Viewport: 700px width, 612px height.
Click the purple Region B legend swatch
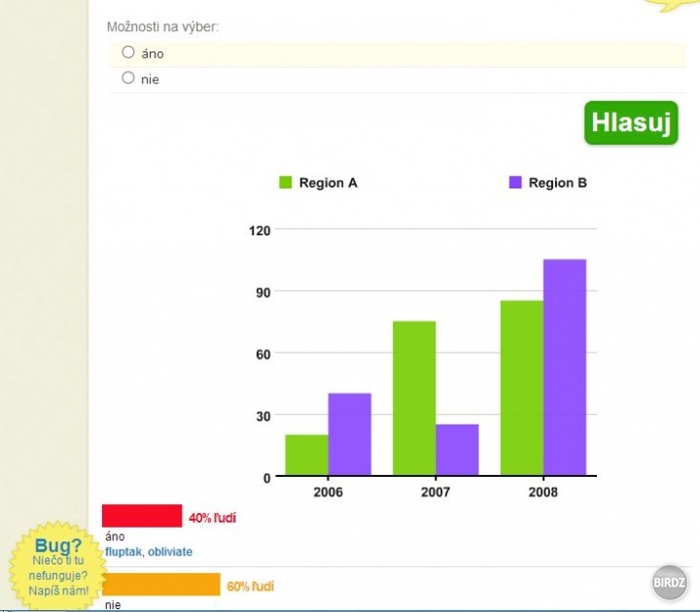[x=515, y=182]
